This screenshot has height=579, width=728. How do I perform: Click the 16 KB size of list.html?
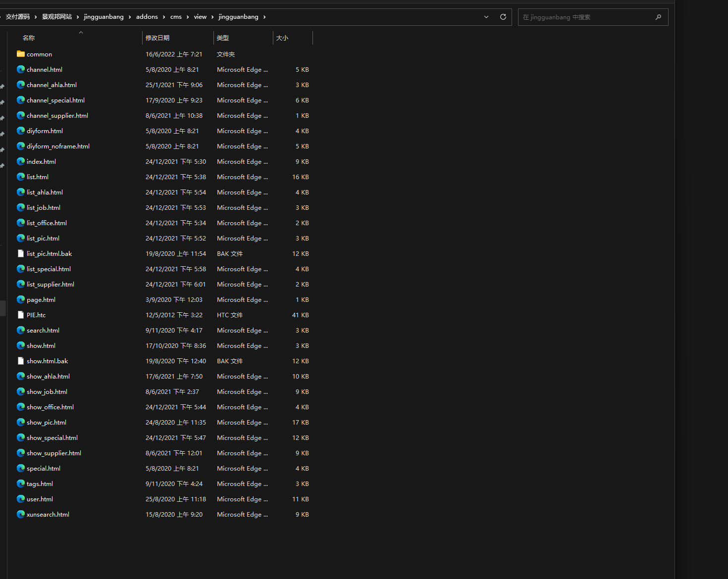(x=300, y=177)
